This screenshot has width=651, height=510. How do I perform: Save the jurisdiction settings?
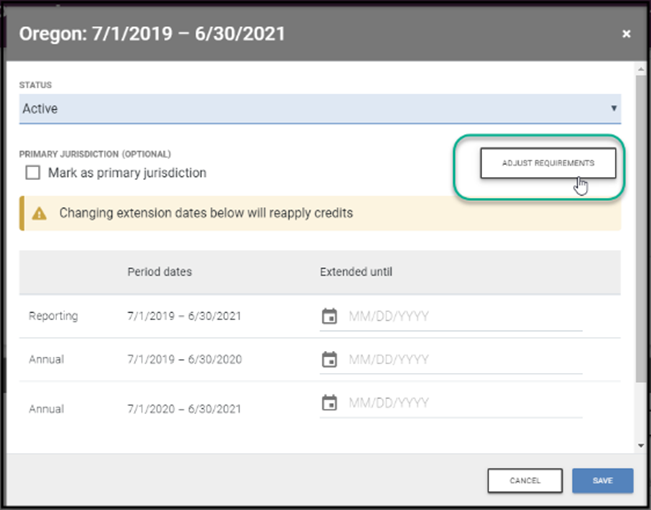pyautogui.click(x=602, y=481)
